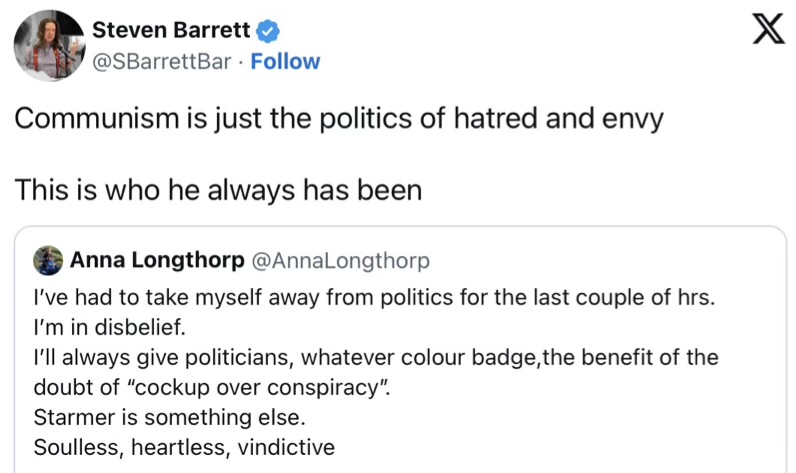Open the Anna Longthorp display name

tap(157, 261)
